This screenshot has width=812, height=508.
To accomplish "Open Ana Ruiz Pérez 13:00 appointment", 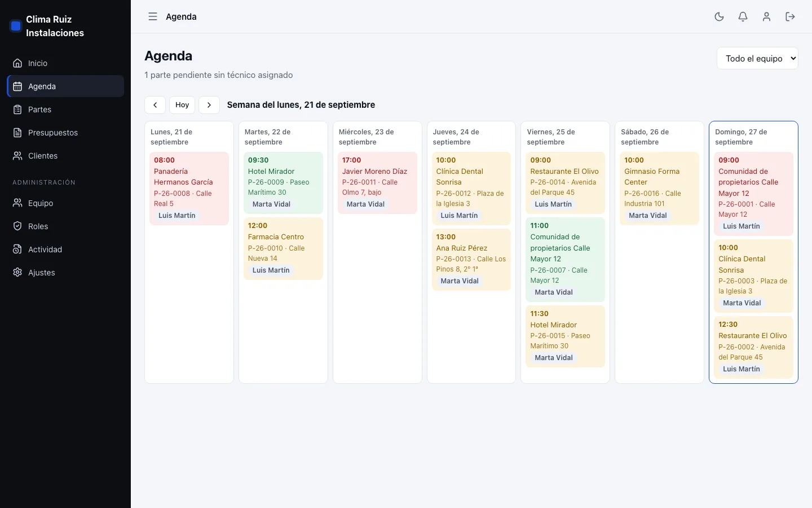I will (x=471, y=260).
